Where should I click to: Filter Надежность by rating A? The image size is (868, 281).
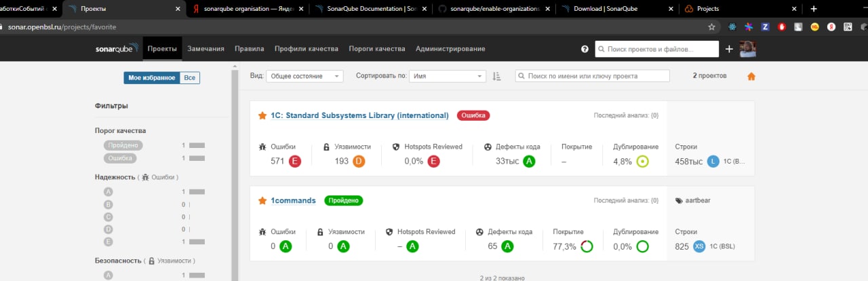(x=108, y=192)
